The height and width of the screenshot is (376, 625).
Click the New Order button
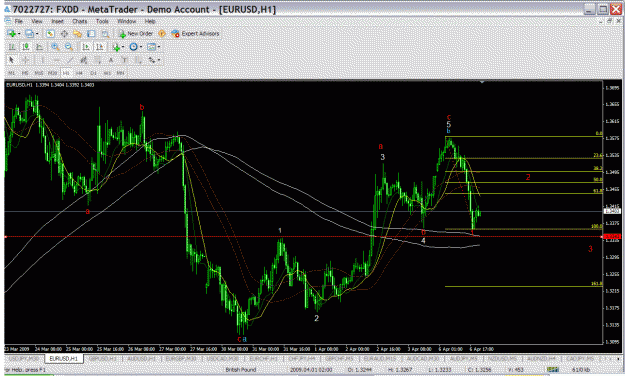(136, 33)
